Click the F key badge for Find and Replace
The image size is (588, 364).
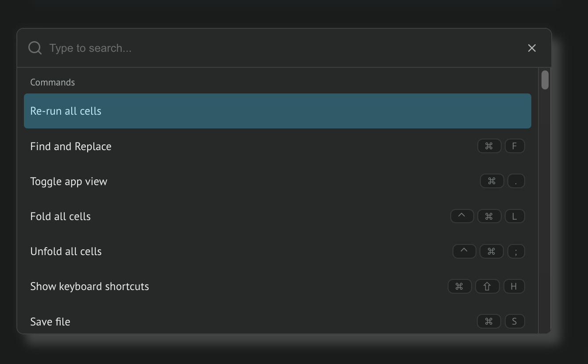coord(514,146)
